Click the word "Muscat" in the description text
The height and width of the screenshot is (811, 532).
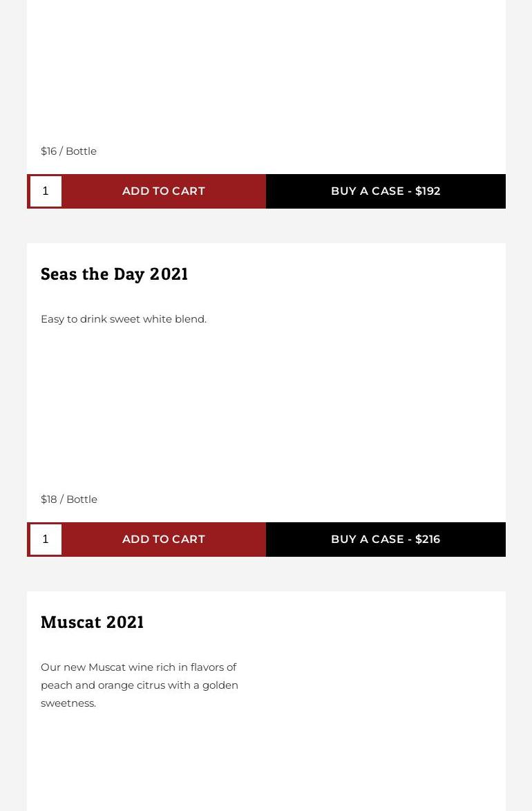106,667
